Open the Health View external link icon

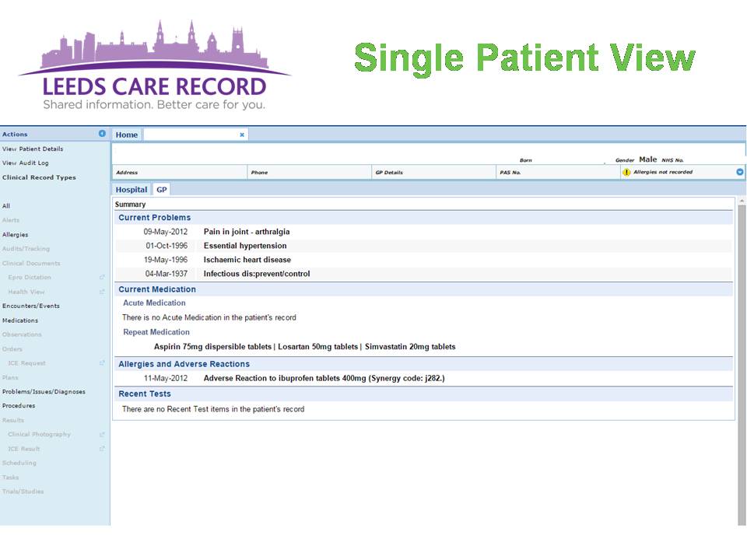tap(101, 292)
